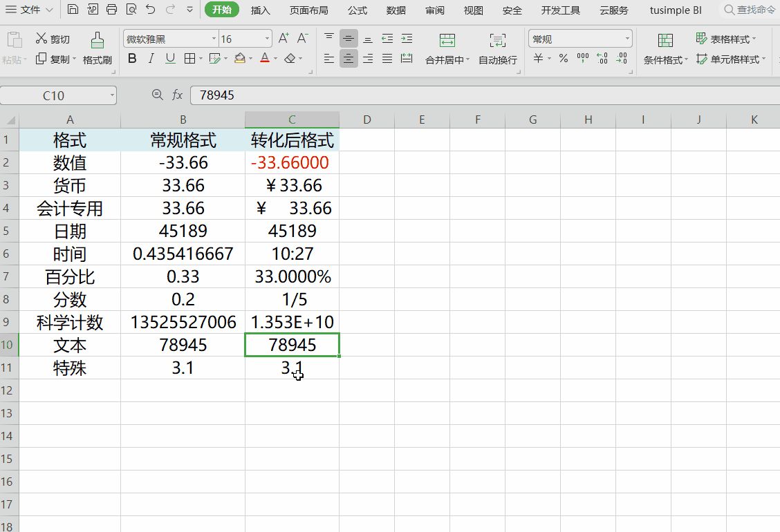Image resolution: width=780 pixels, height=532 pixels.
Task: Toggle Bold formatting
Action: (132, 59)
